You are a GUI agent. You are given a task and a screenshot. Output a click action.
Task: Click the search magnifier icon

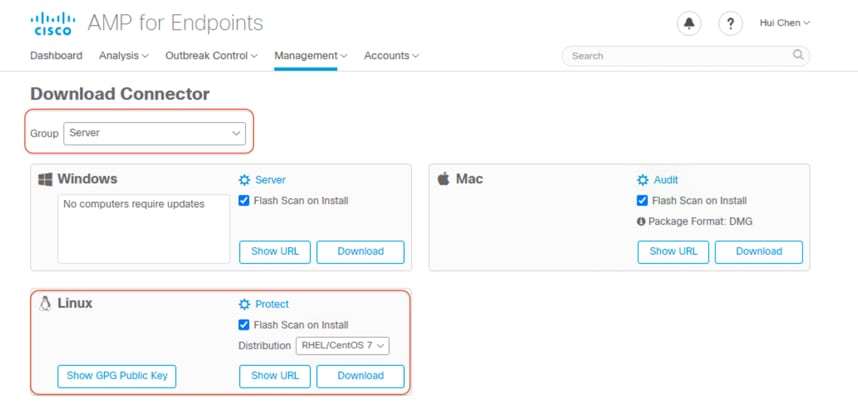pyautogui.click(x=798, y=55)
